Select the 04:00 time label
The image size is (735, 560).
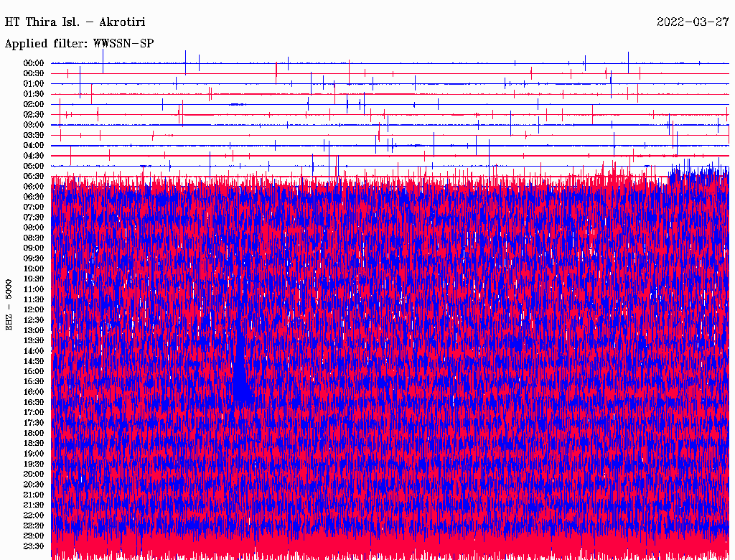(34, 146)
